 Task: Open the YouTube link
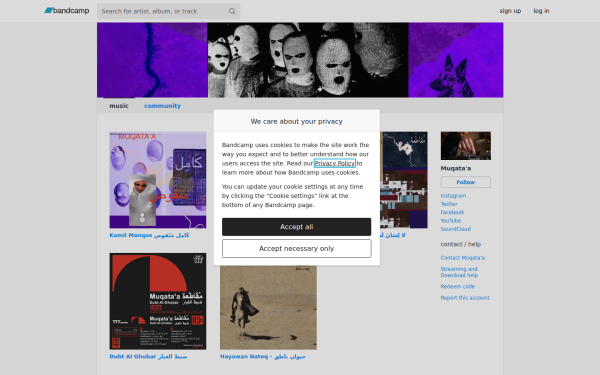tap(451, 221)
